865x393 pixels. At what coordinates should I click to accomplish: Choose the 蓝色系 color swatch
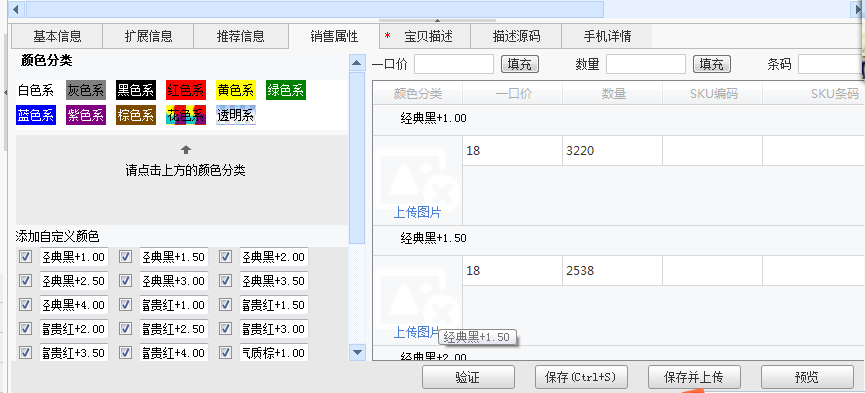(36, 115)
